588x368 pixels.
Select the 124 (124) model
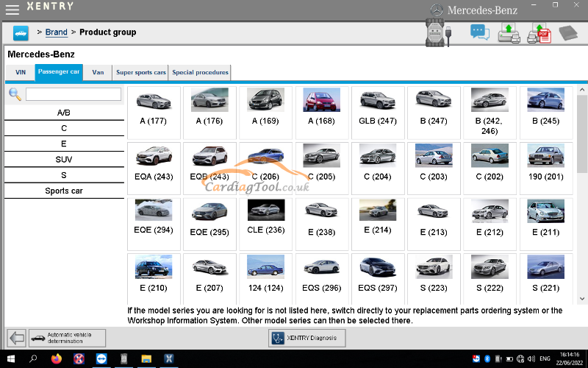(265, 279)
